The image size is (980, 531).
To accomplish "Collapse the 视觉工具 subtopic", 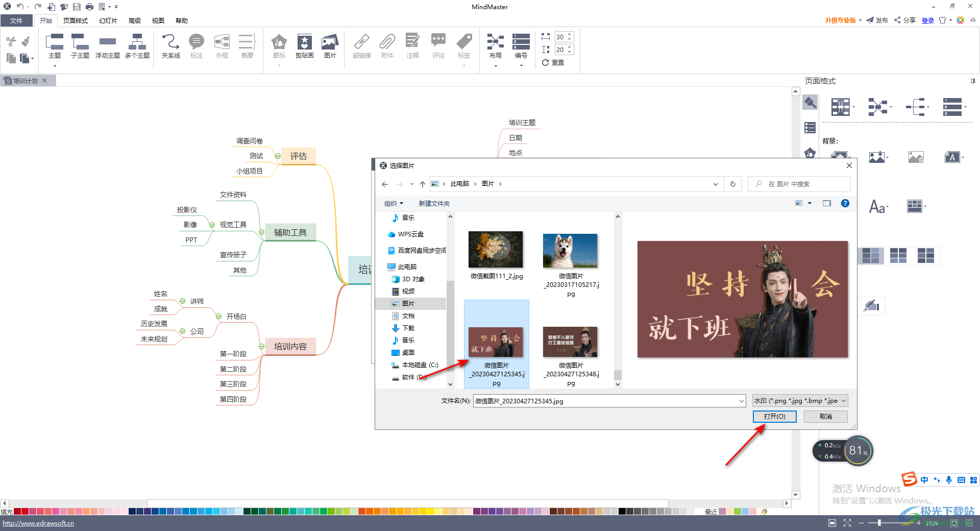I will [212, 225].
